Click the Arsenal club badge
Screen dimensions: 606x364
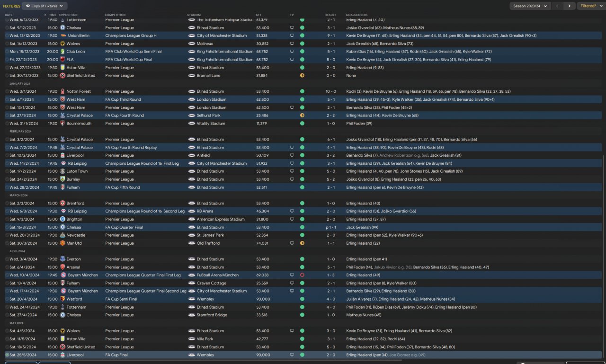click(62, 267)
